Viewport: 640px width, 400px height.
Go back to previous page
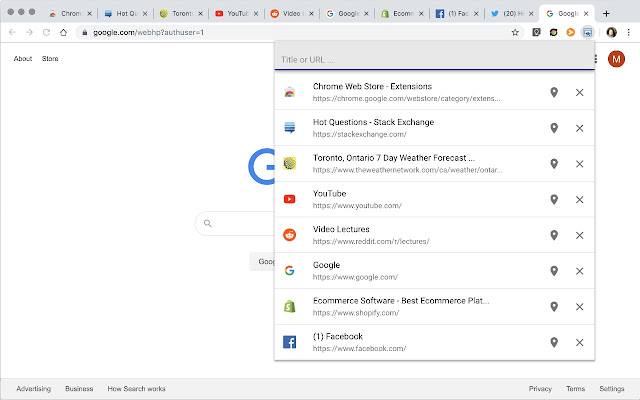[x=12, y=32]
